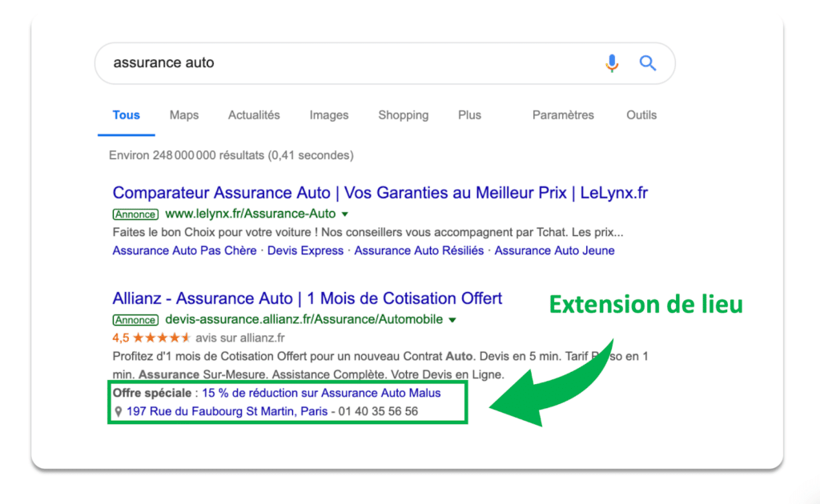Open the 'Assurance Auto Jeune' sitelink
The image size is (820, 504).
click(x=554, y=250)
